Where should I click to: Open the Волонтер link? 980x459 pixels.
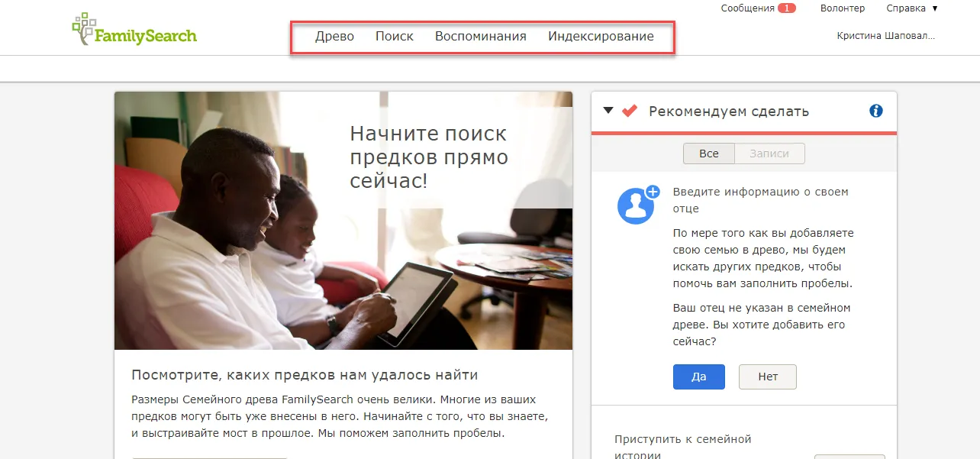tap(843, 8)
